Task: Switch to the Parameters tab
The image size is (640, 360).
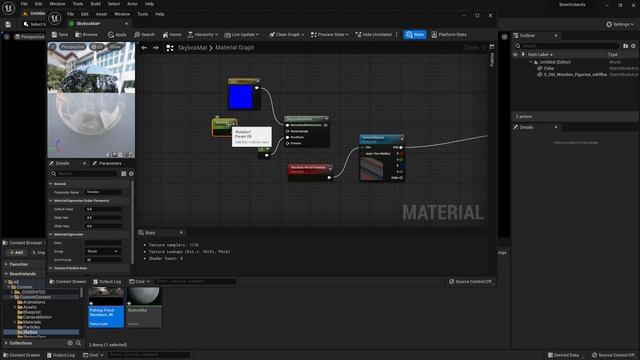Action: tap(107, 163)
